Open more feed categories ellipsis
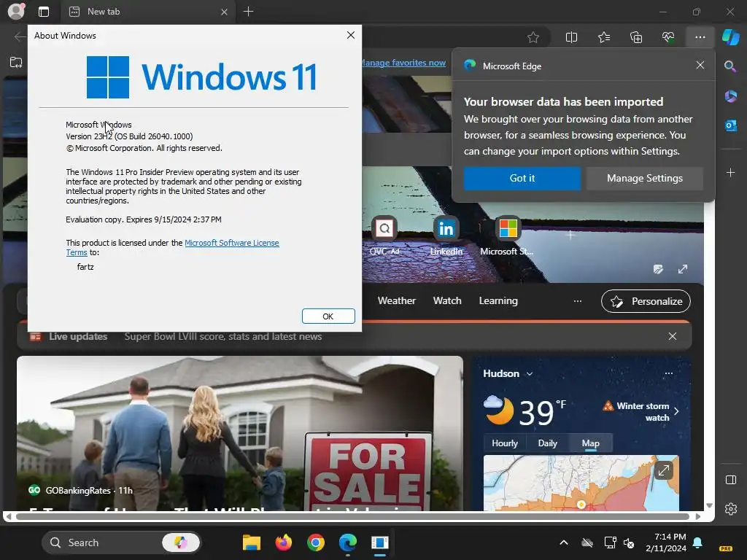 pos(578,301)
